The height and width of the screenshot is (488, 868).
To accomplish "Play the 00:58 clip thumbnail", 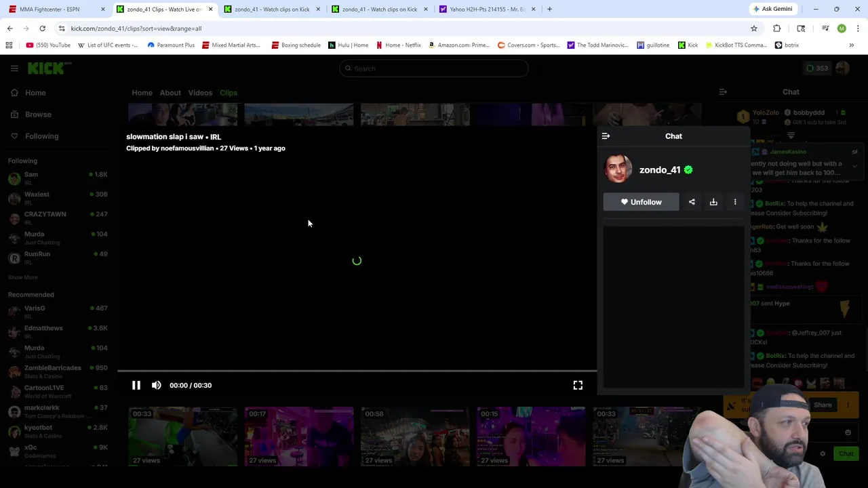I will click(415, 436).
